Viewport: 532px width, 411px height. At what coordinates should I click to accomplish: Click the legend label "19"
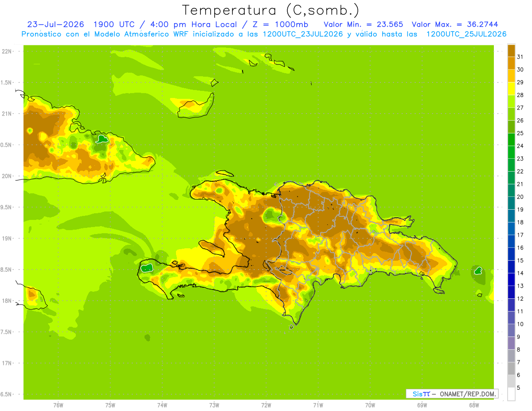click(x=520, y=209)
